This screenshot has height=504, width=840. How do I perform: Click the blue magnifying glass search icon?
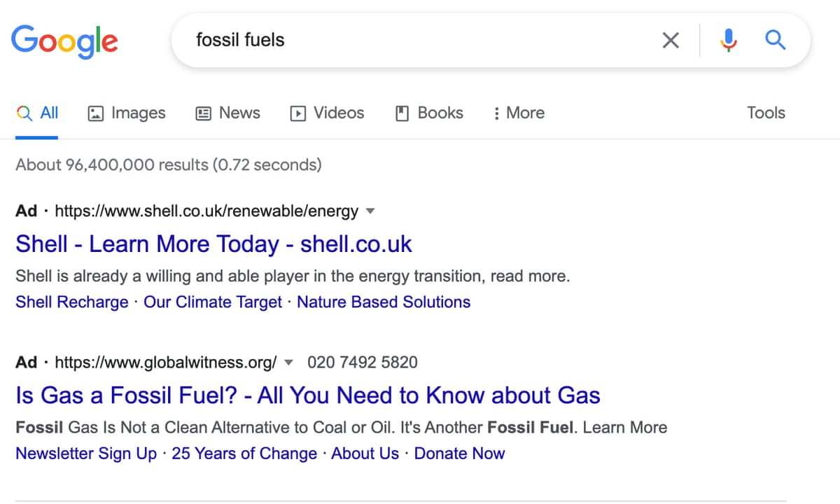(775, 41)
